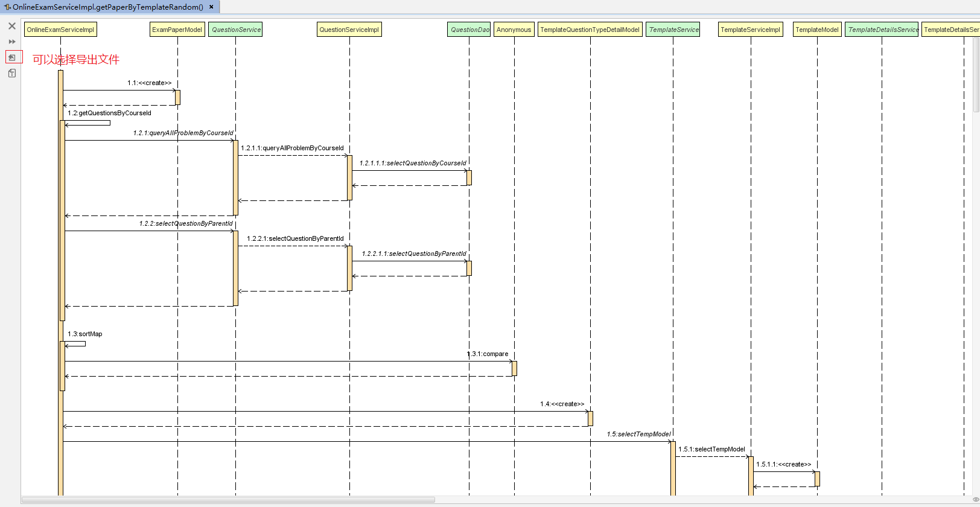Image resolution: width=980 pixels, height=507 pixels.
Task: Select the 1.2:getQuestionsByCourseId message label
Action: tap(109, 113)
